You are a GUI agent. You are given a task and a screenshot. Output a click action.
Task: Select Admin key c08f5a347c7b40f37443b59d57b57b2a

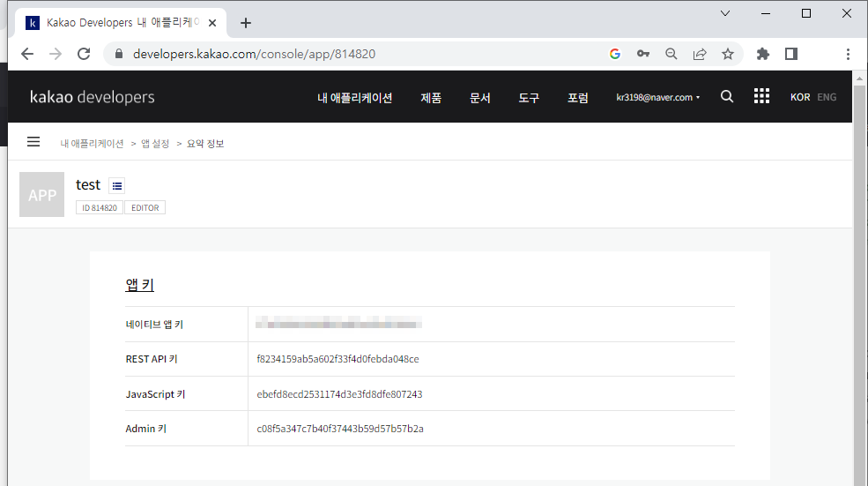340,429
